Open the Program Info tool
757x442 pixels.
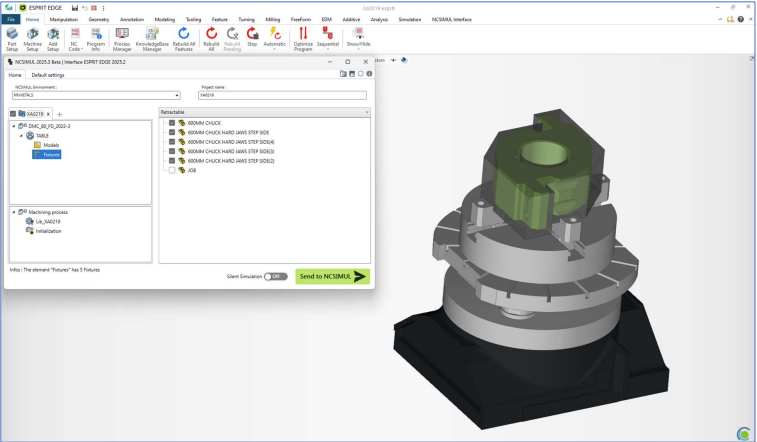(96, 39)
